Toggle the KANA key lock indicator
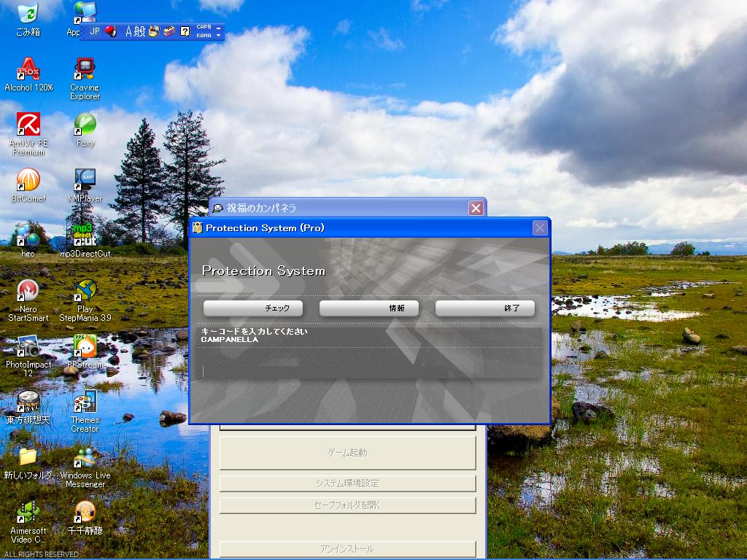 pyautogui.click(x=204, y=35)
